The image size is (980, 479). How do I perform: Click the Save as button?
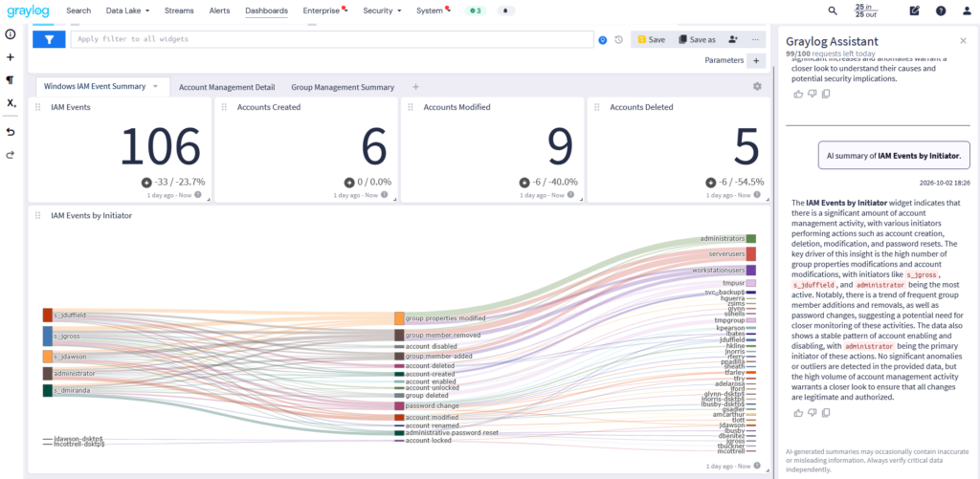(x=697, y=39)
